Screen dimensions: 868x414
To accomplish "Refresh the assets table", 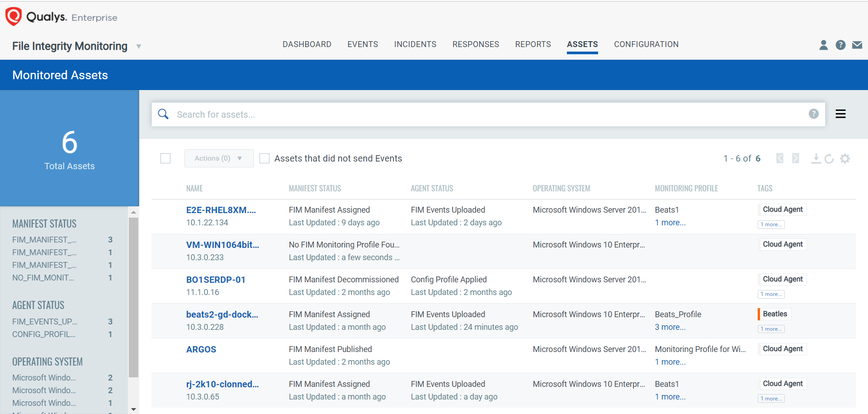I will tap(829, 158).
